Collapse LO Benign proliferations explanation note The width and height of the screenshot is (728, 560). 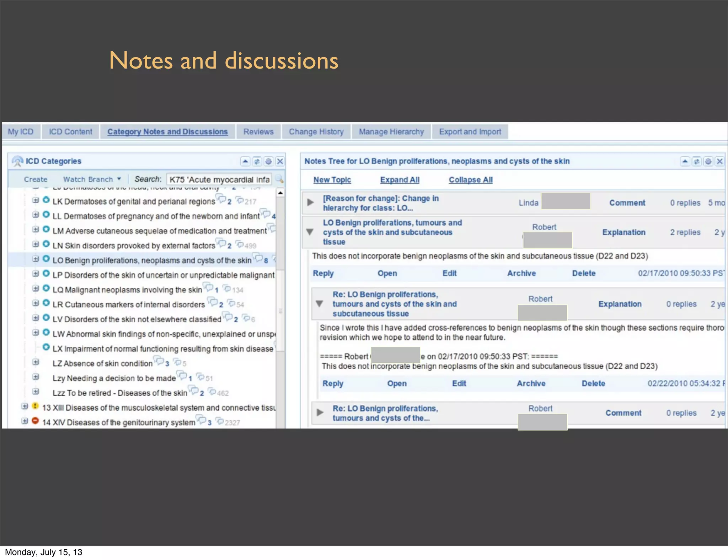310,232
